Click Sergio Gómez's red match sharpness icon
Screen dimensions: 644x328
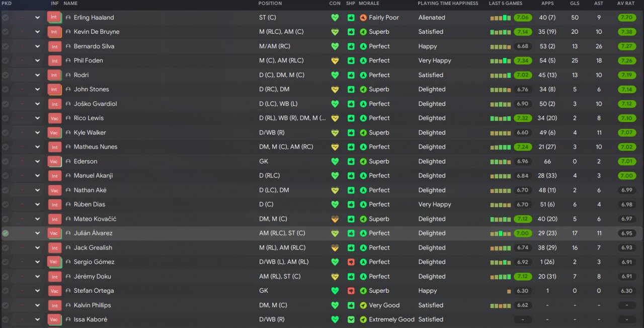pyautogui.click(x=351, y=262)
